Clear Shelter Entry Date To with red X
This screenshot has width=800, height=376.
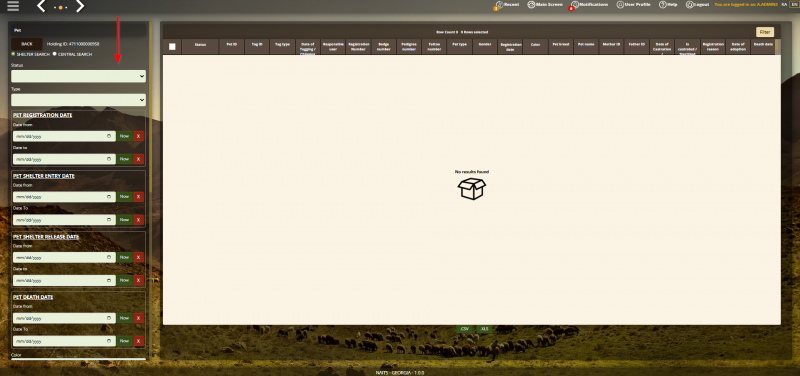point(138,220)
